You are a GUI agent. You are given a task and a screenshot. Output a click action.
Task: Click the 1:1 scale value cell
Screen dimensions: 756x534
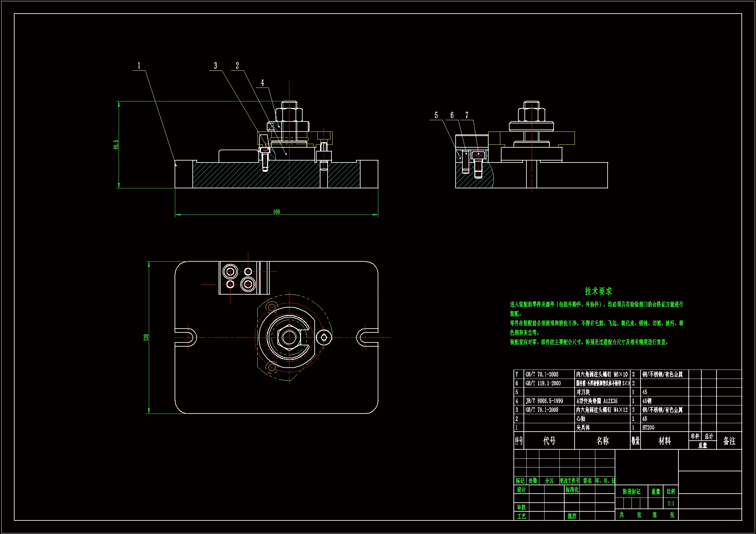[671, 503]
